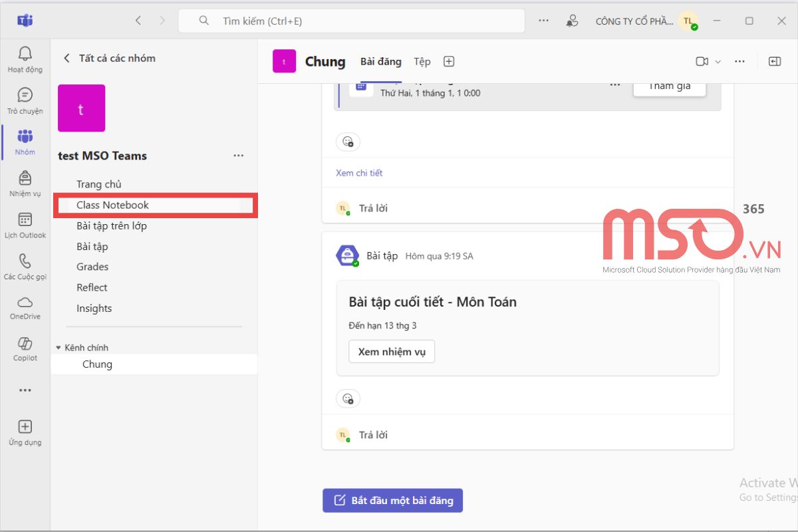798x532 pixels.
Task: Click Bắt đầu một bài đăng
Action: (x=392, y=500)
